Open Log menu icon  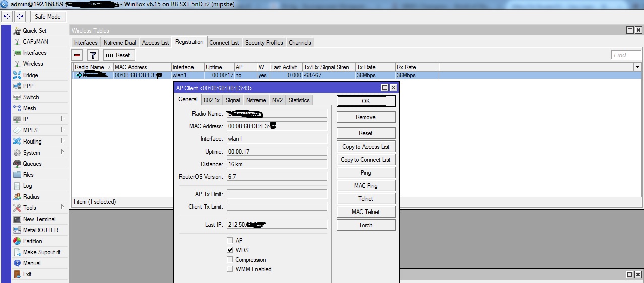(x=18, y=186)
